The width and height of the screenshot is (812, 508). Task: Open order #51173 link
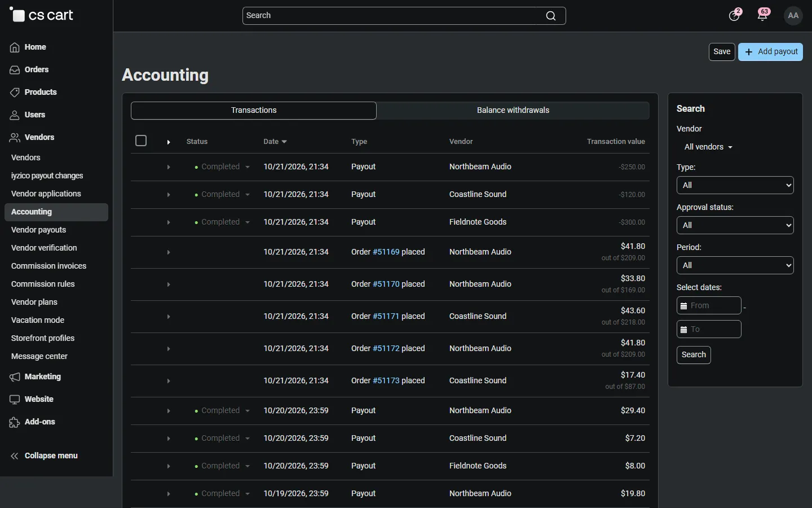(386, 381)
